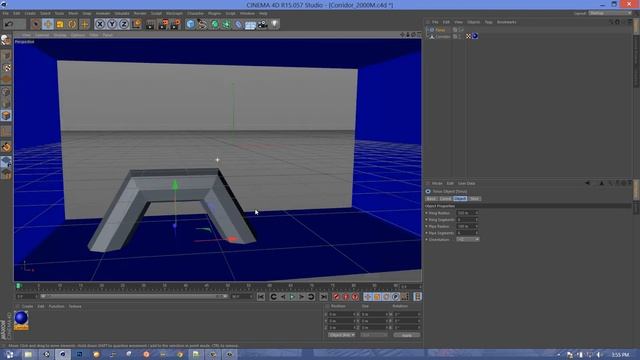Click Go to End of animation
640x360 pixels.
(323, 297)
